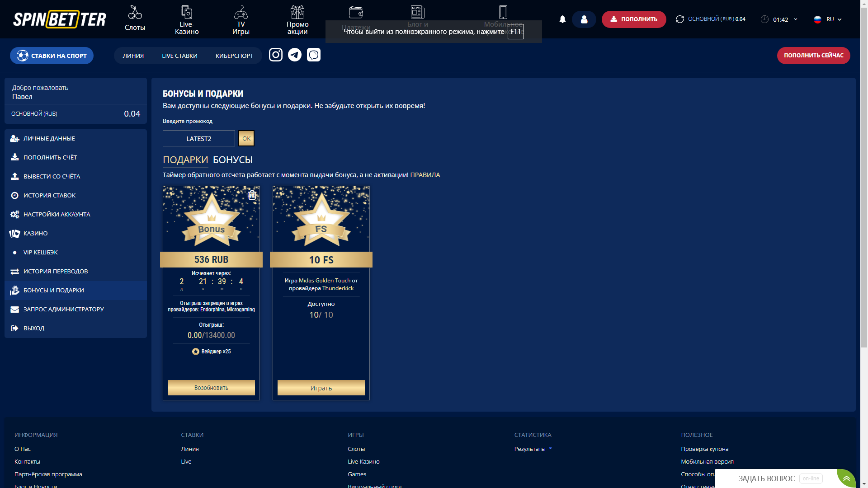Click the Ставки на спорт button
The height and width of the screenshot is (488, 868).
point(52,56)
